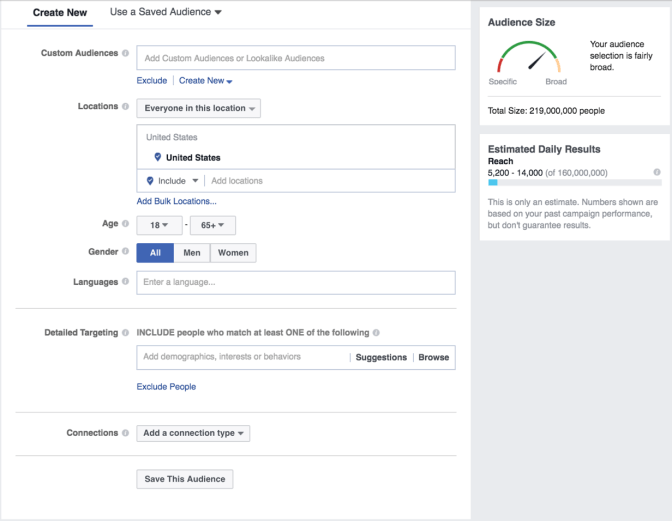Click the audience size gauge meter

tap(529, 57)
